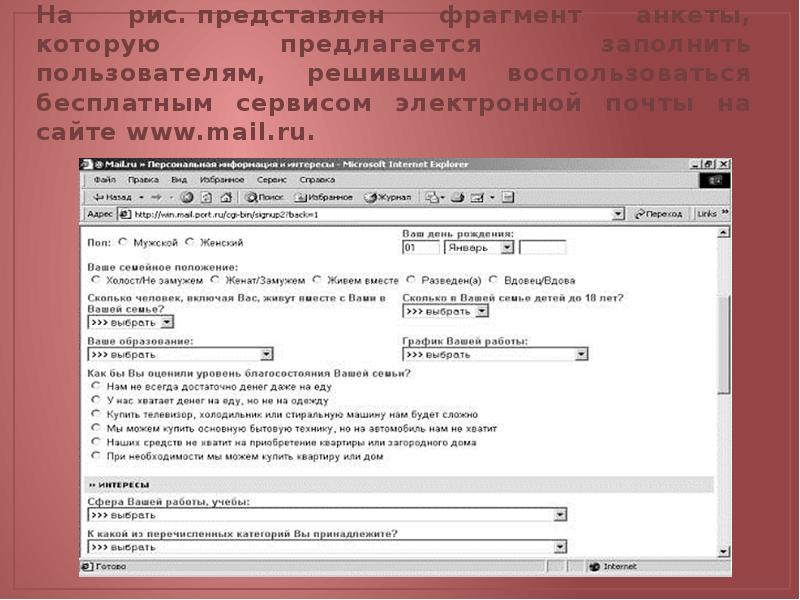
Task: Click the vertical scrollbar down arrow
Action: click(x=724, y=551)
